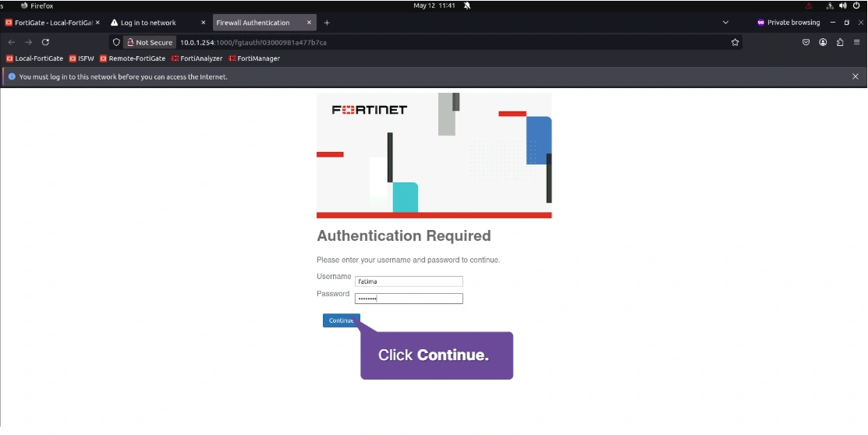Select the Firewall Authentication tab

(253, 23)
